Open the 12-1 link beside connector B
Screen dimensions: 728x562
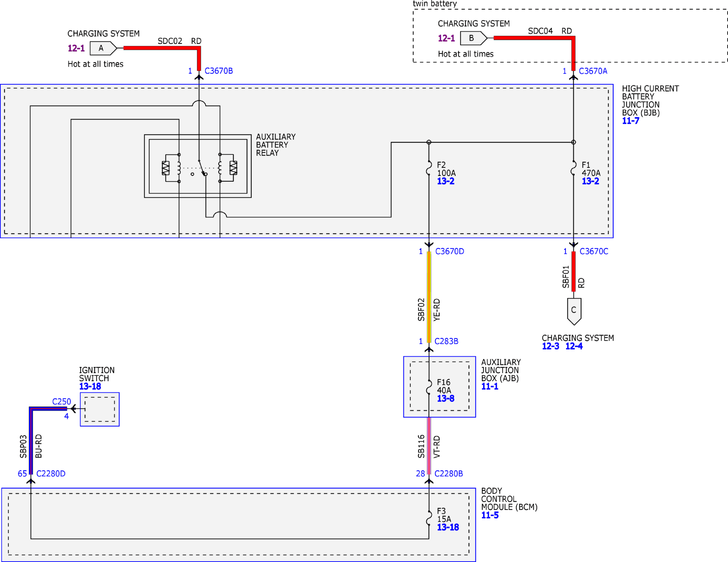(x=446, y=38)
